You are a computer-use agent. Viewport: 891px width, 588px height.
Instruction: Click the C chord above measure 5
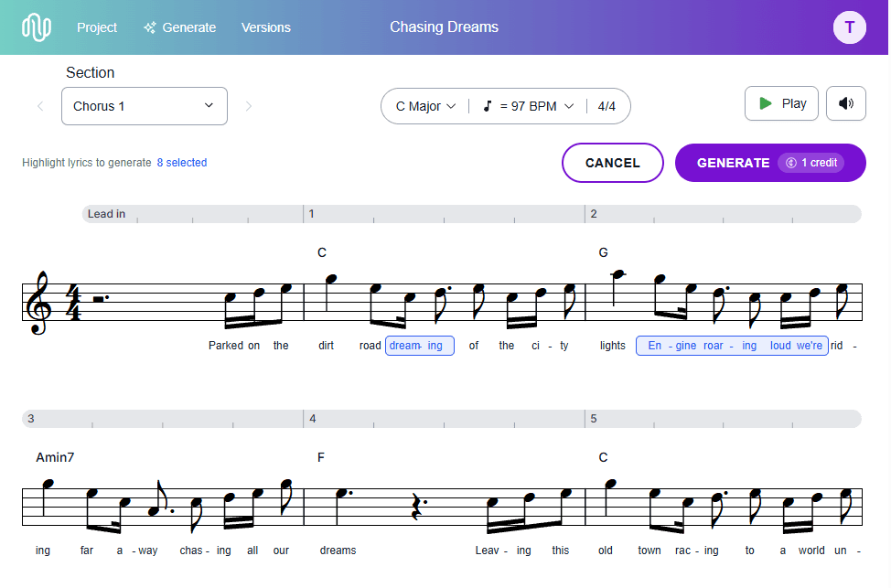pyautogui.click(x=603, y=457)
